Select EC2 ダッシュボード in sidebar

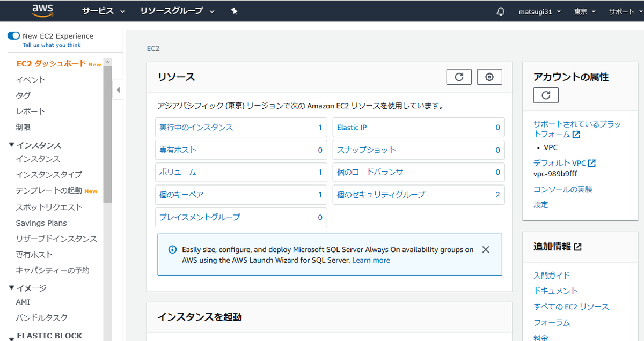[51, 63]
